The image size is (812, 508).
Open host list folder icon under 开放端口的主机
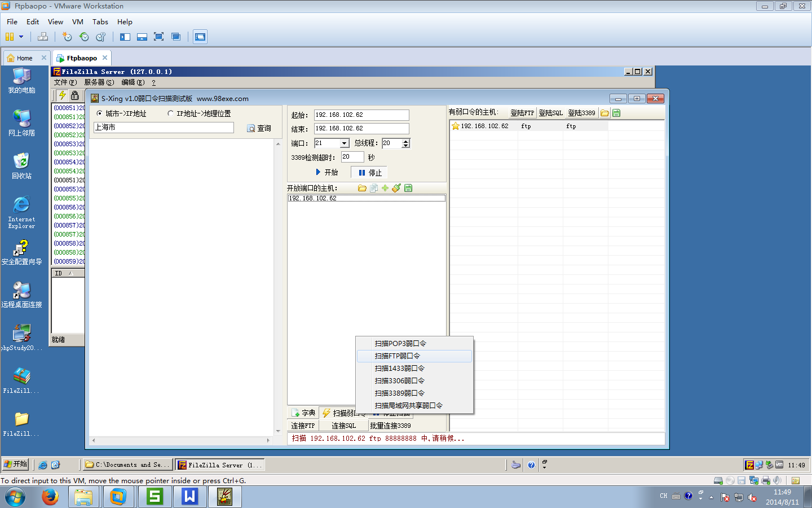coord(362,188)
